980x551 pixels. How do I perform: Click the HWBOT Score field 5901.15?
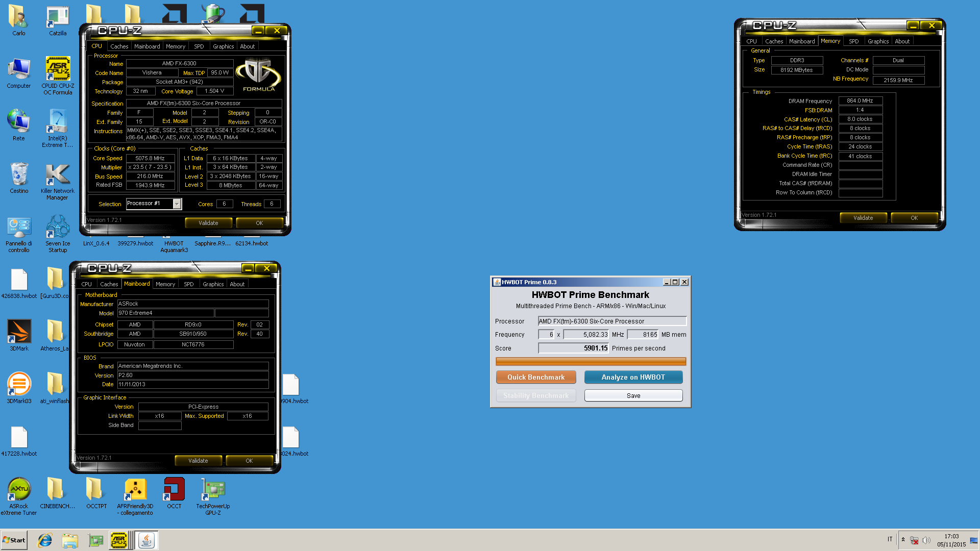(x=574, y=348)
